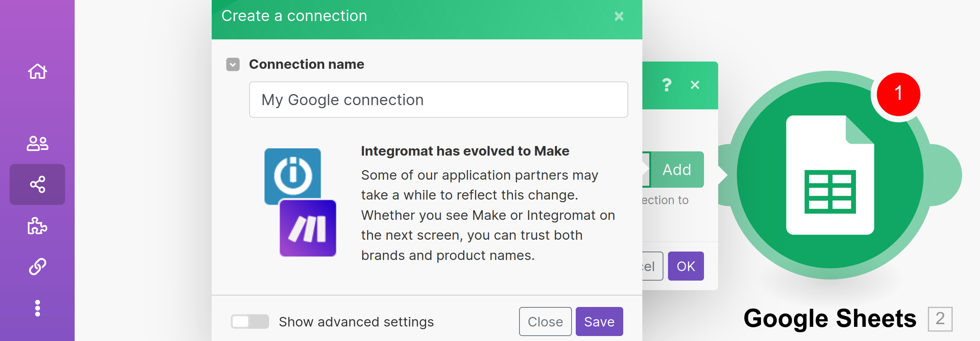Click OK in the module panel
The height and width of the screenshot is (341, 980).
[686, 266]
